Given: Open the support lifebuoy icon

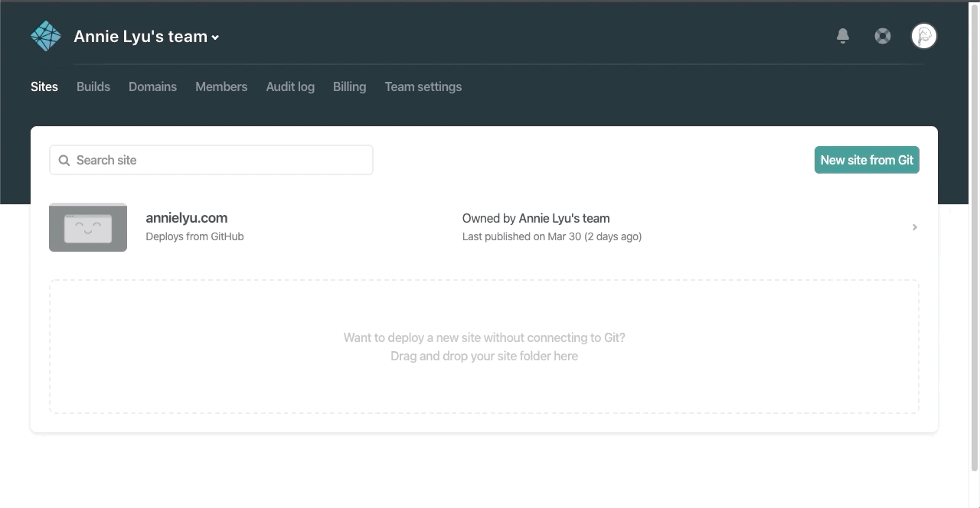Looking at the screenshot, I should coord(883,36).
